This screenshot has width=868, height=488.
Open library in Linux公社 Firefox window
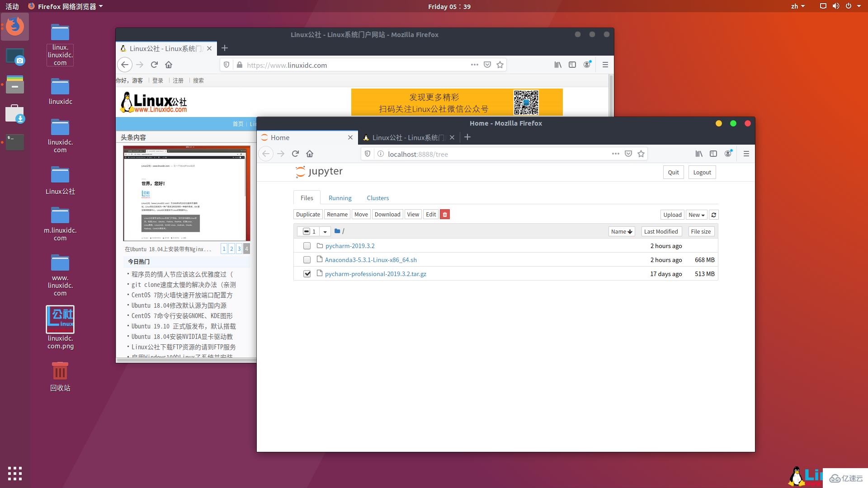558,65
